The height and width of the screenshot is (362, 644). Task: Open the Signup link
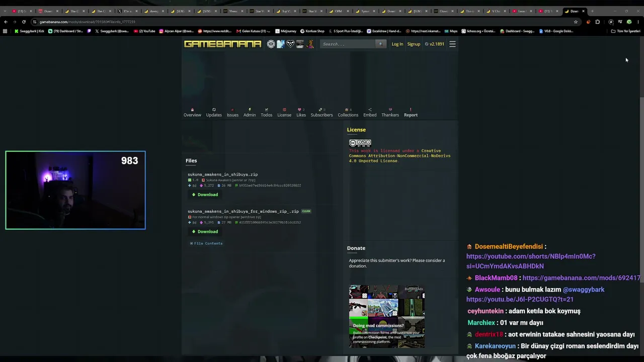[414, 44]
